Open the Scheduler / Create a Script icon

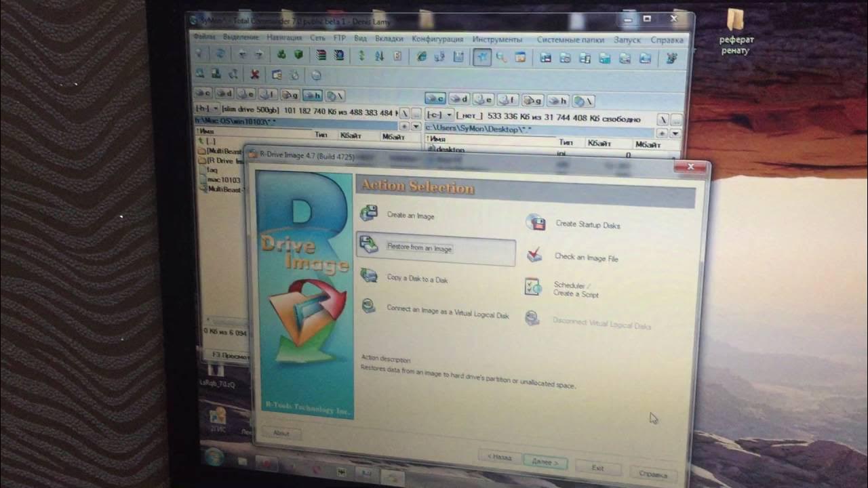pos(533,287)
